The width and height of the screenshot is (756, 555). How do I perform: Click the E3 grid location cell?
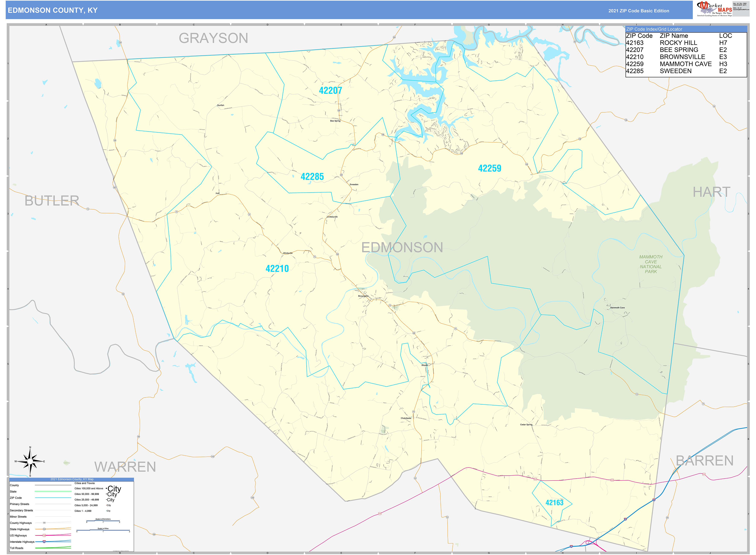tap(723, 57)
